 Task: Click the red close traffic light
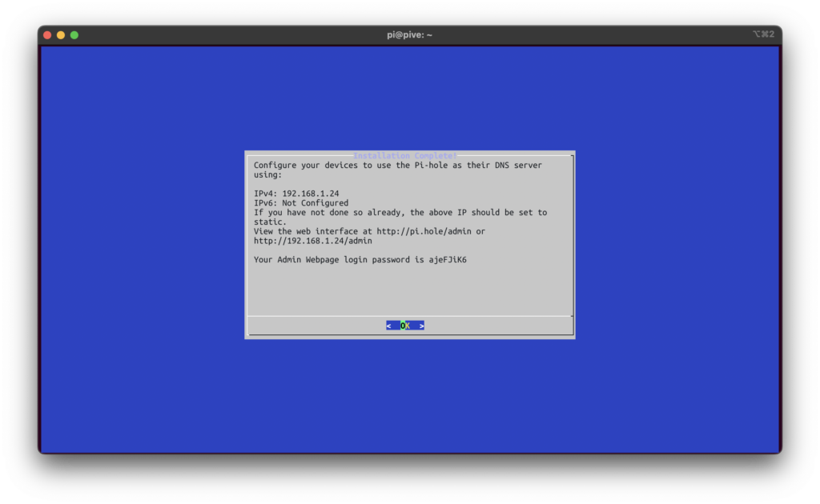48,34
